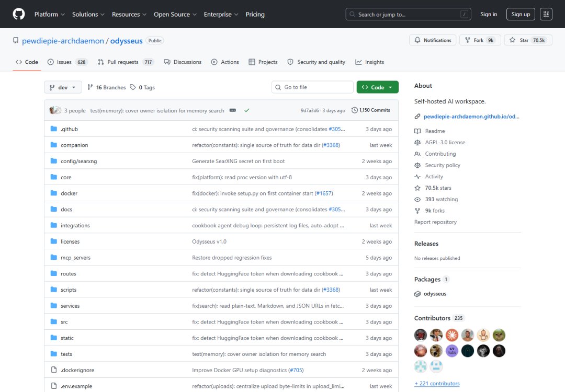
Task: Click the GitHub Octocat logo
Action: 19,14
